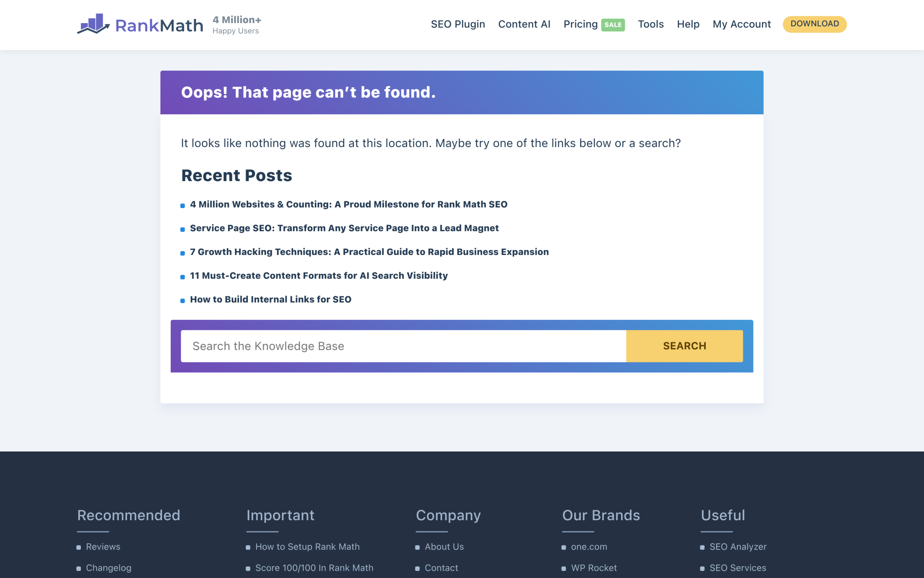Open the Changelog footer link

coord(108,568)
